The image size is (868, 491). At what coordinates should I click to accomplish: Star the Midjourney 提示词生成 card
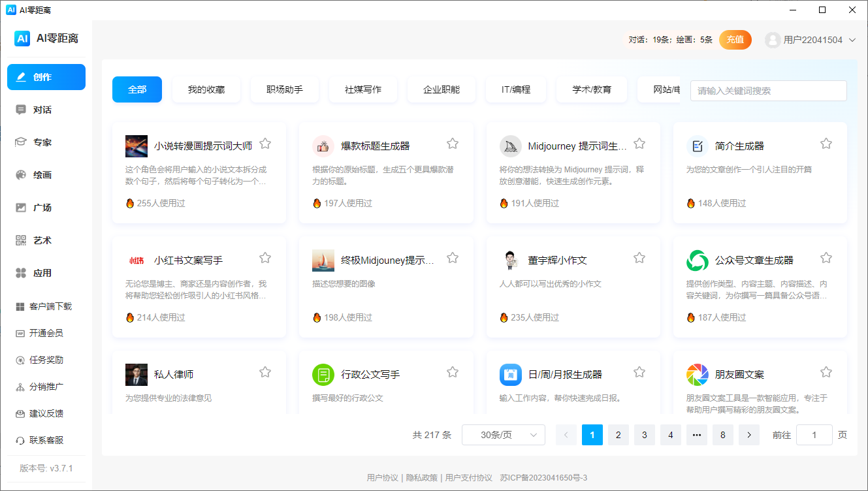tap(639, 144)
